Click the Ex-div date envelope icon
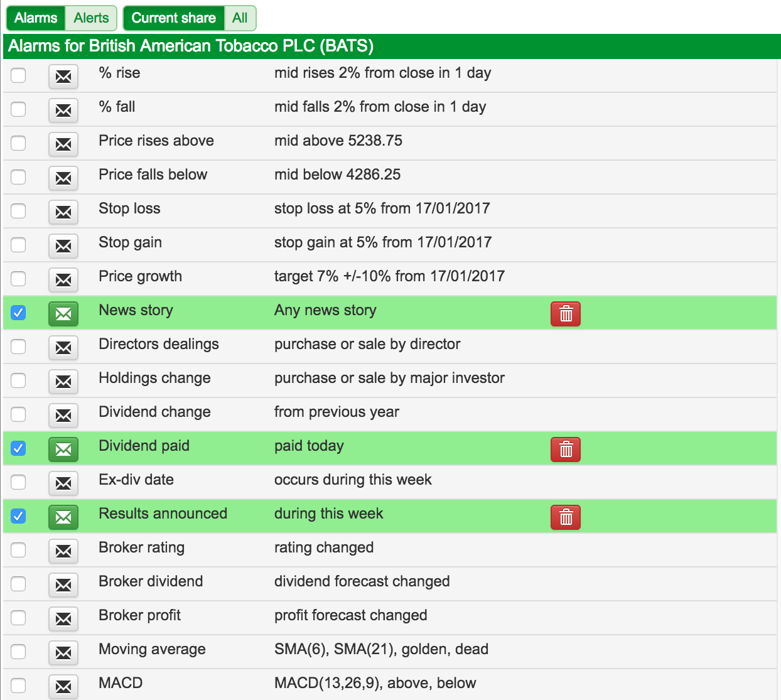The height and width of the screenshot is (700, 781). [63, 483]
